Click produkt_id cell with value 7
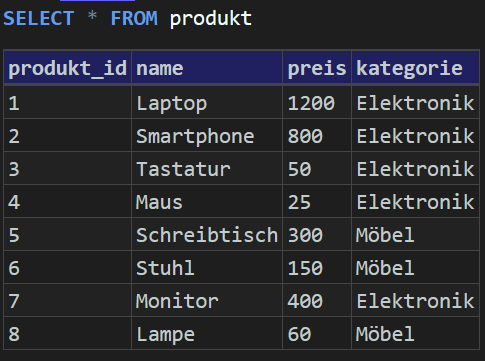485x361 pixels. 68,301
